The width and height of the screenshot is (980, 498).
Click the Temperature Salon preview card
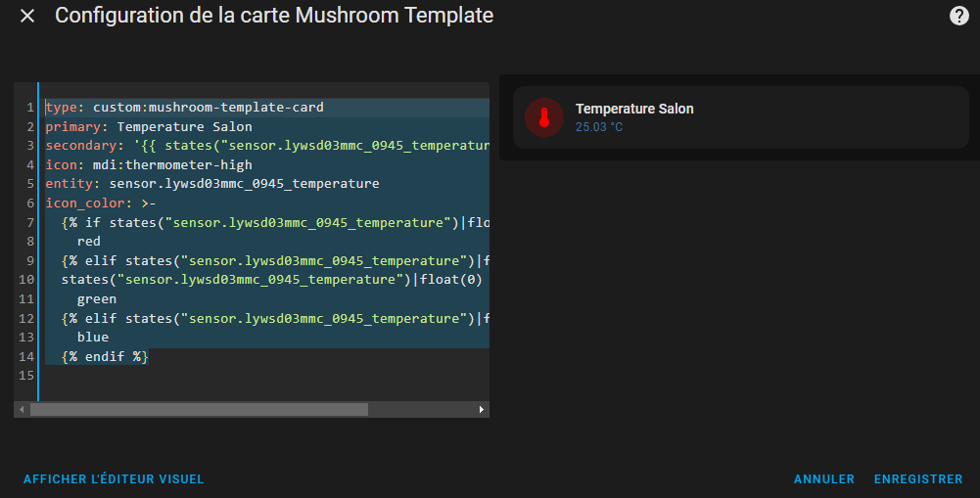pyautogui.click(x=740, y=117)
